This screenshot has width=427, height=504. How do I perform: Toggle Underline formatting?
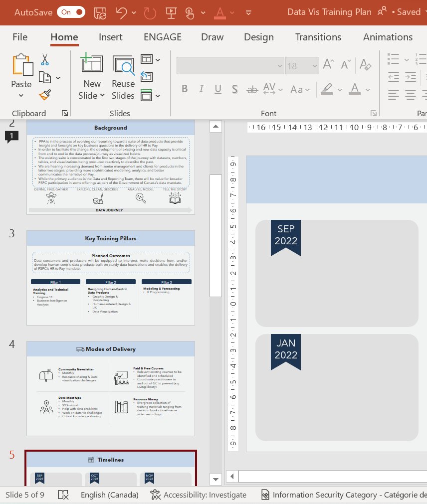(x=218, y=89)
